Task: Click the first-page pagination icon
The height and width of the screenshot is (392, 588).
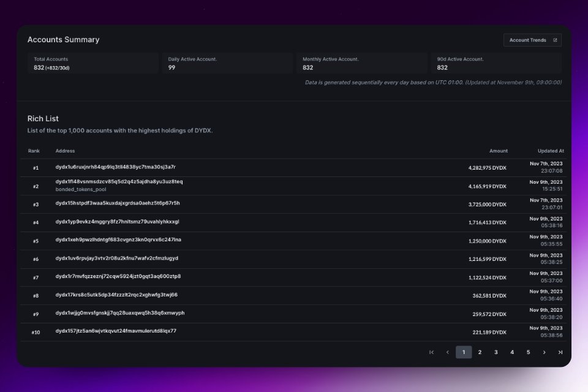Action: coord(431,352)
